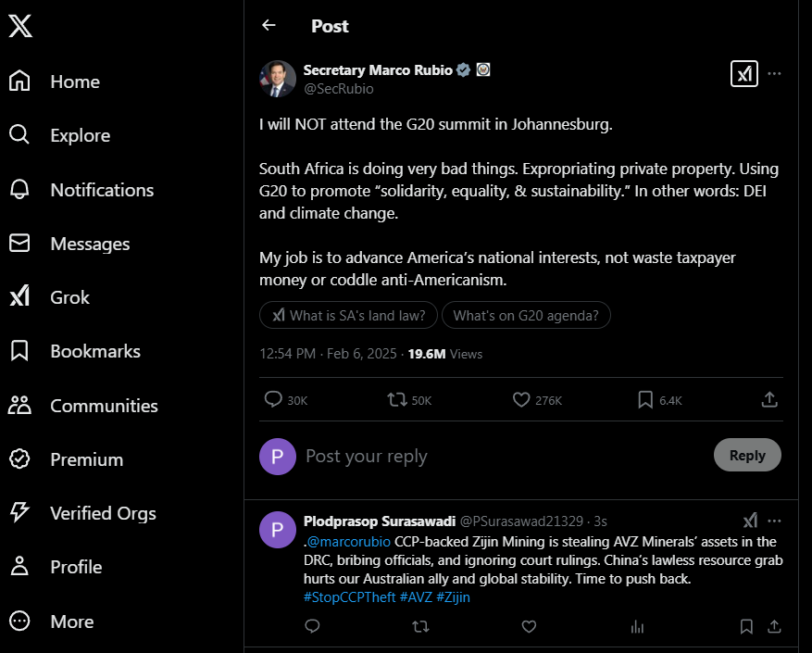Open the @marcorubio mention link
This screenshot has height=653, width=812.
348,542
